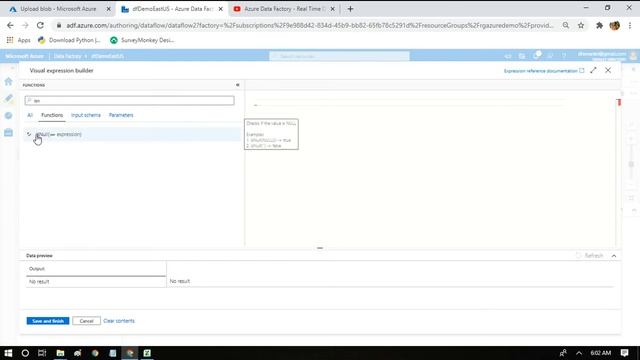This screenshot has width=640, height=360.
Task: Switch to the All tab
Action: pos(30,115)
